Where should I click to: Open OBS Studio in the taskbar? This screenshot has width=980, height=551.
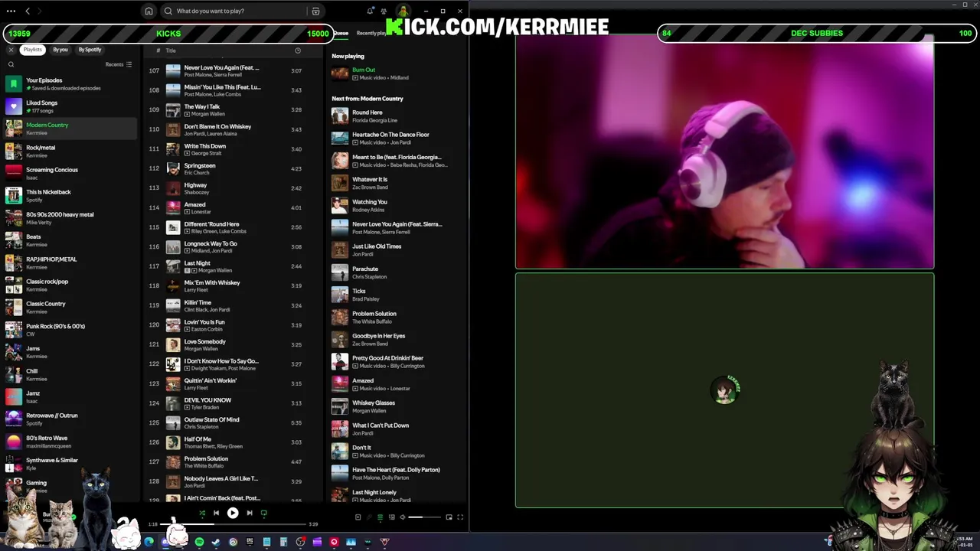coord(300,542)
